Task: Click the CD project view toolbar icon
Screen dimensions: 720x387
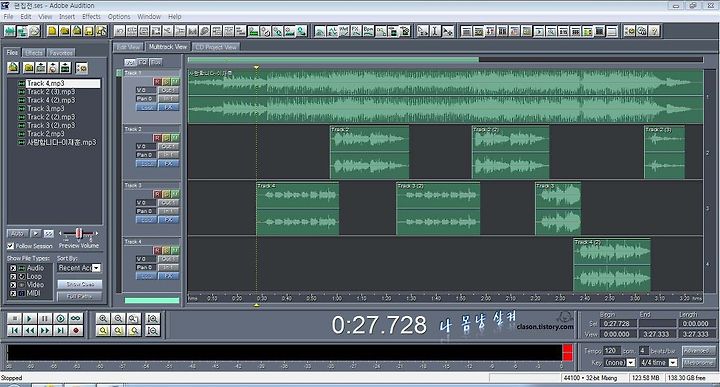Action: coord(34,31)
